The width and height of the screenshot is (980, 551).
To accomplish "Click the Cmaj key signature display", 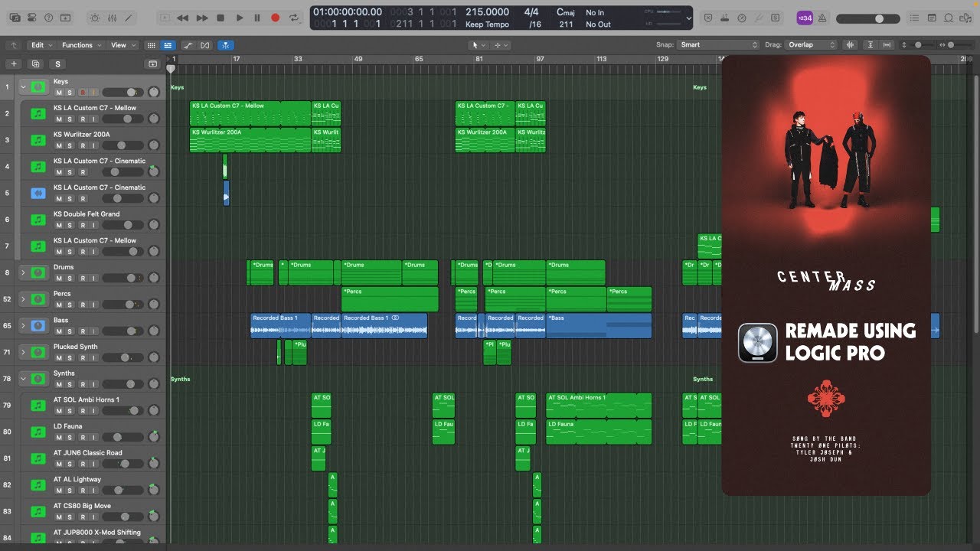I will click(565, 12).
